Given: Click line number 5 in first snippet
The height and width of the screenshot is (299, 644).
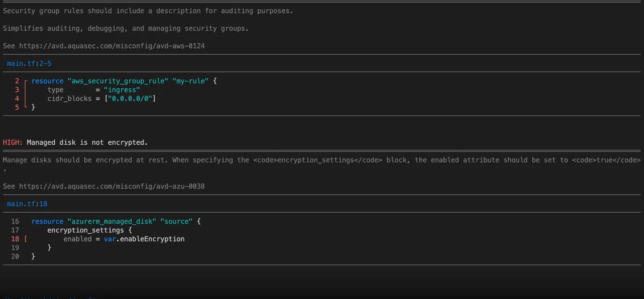Looking at the screenshot, I should (x=17, y=107).
